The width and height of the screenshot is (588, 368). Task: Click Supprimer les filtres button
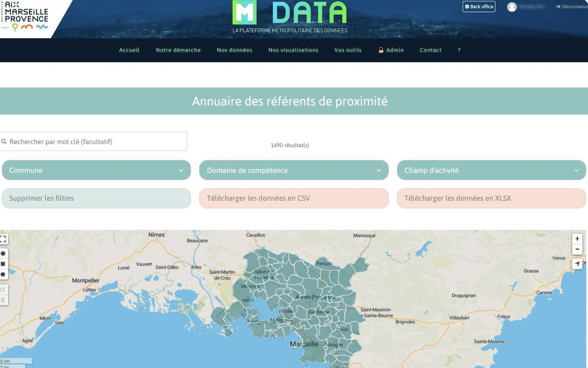[x=96, y=198]
